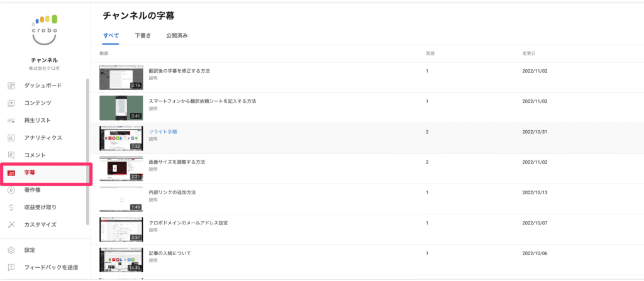The image size is (644, 281).
Task: Click the Playlist icon in sidebar
Action: (x=11, y=120)
